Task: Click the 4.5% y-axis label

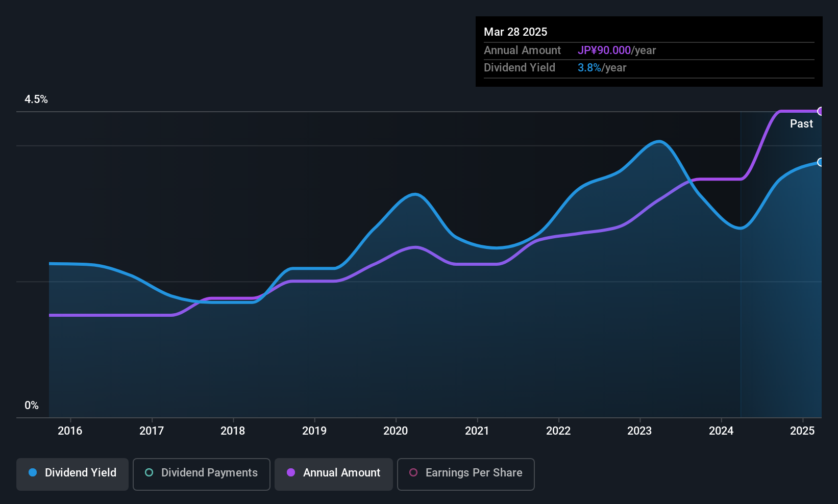Action: 36,99
